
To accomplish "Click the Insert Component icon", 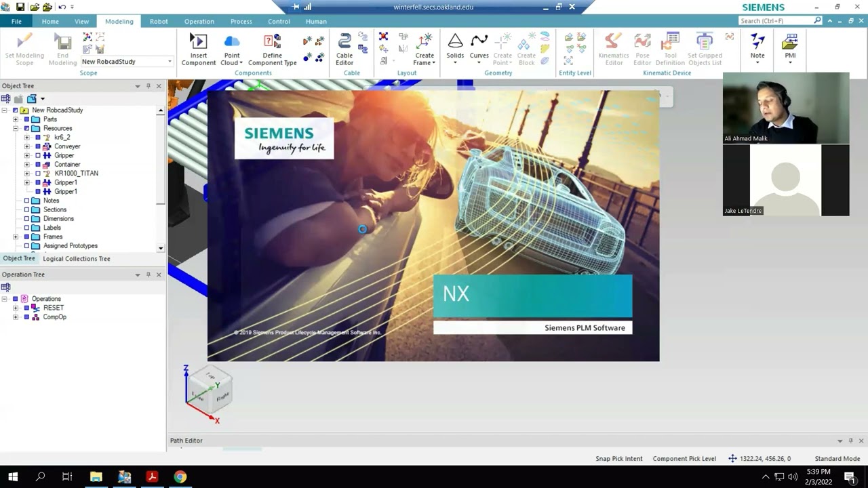I will 198,49.
